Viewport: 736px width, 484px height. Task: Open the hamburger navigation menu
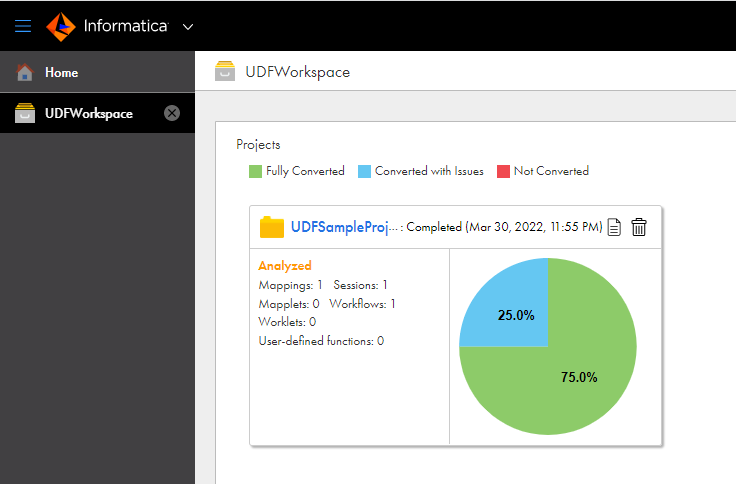pos(23,26)
